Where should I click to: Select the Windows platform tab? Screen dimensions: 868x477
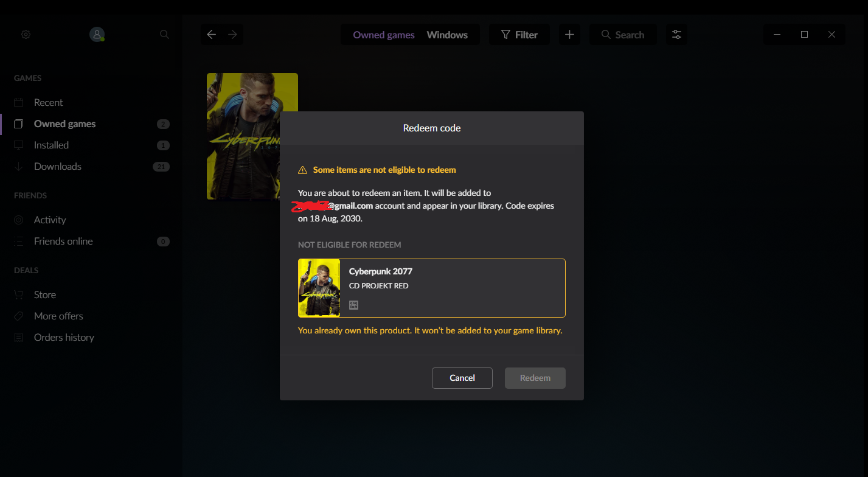pos(447,35)
